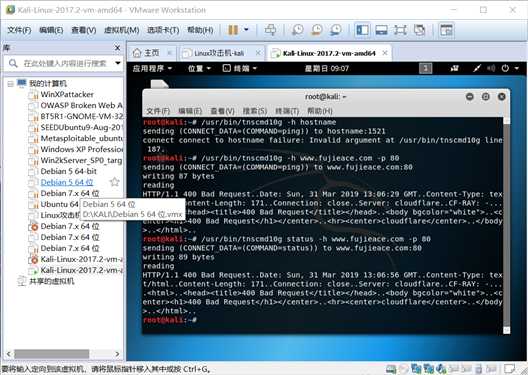
Task: Open terminal window 编辑(E) menu
Action: (190, 111)
